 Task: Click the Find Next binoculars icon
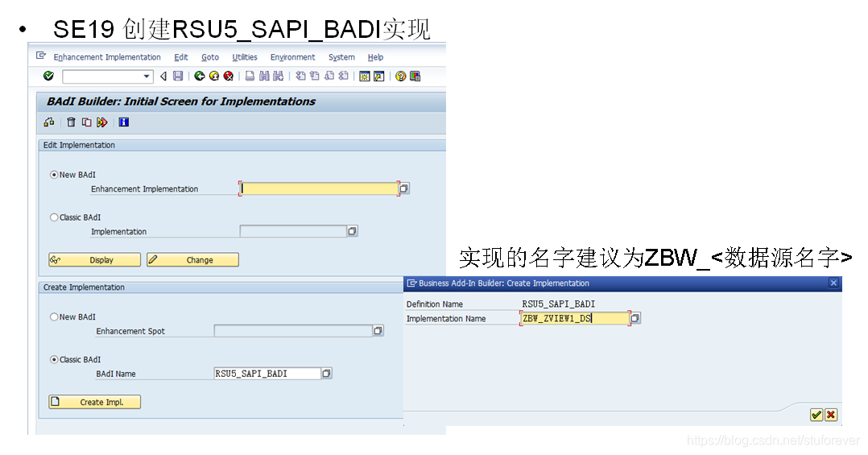[278, 76]
